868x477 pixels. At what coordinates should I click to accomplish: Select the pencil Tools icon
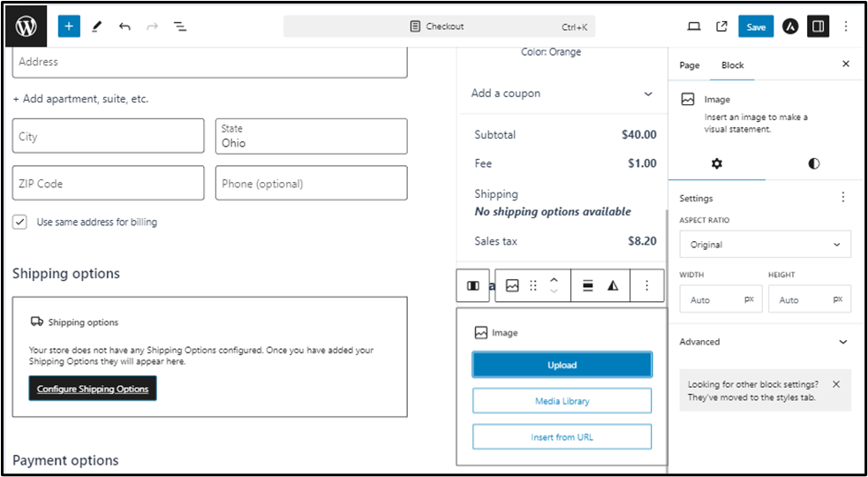97,26
